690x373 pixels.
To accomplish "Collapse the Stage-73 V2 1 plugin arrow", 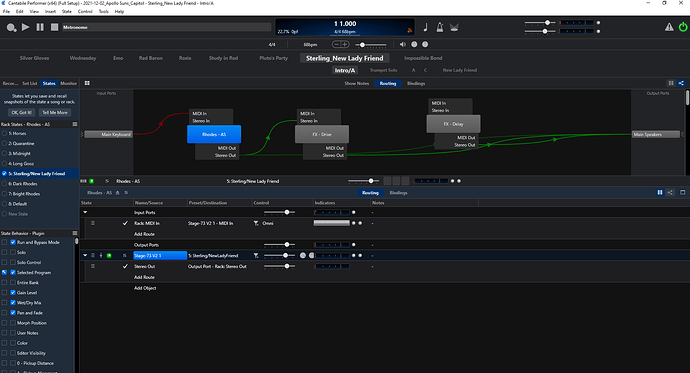I will pyautogui.click(x=85, y=256).
